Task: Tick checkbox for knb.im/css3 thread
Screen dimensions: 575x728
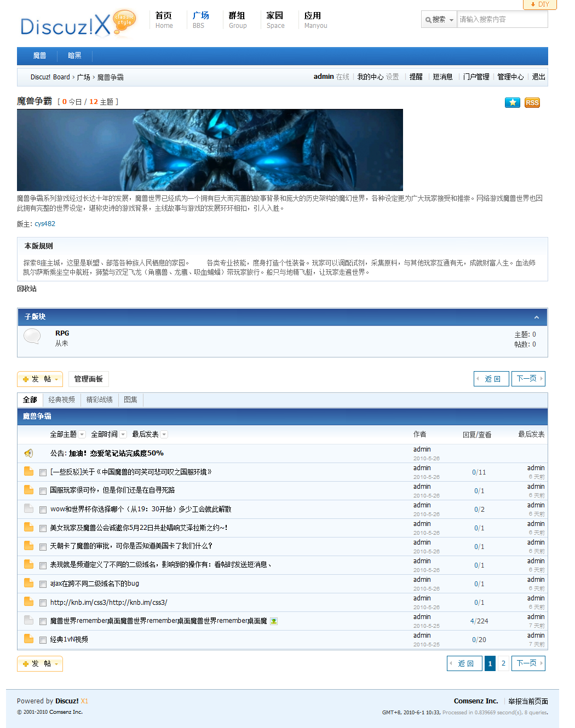Action: 43,603
